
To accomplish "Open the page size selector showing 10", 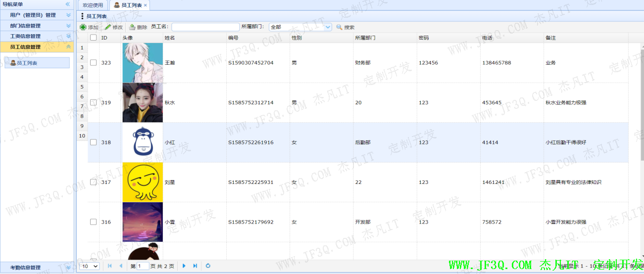I will click(90, 266).
